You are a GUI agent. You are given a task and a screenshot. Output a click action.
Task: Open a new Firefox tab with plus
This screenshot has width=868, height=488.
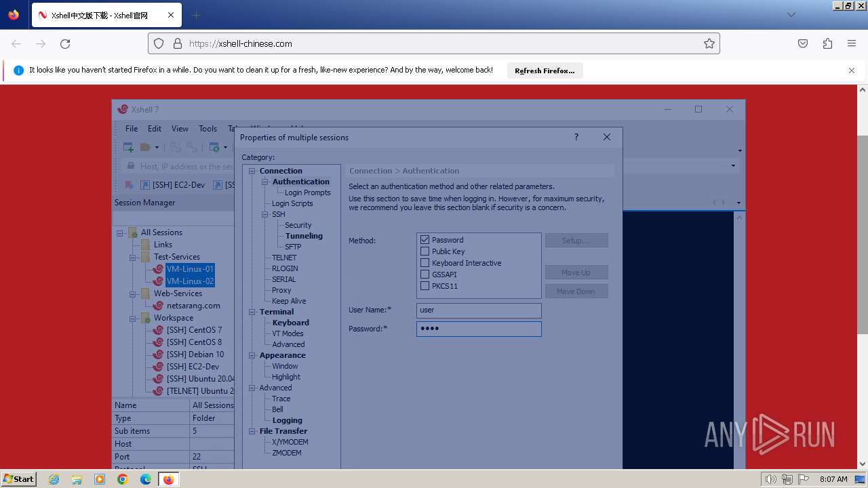[x=197, y=15]
